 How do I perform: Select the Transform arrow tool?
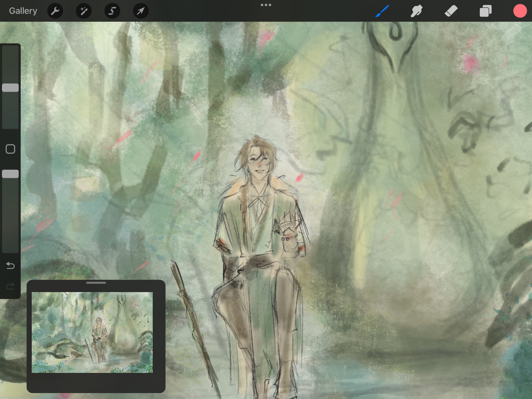(141, 11)
